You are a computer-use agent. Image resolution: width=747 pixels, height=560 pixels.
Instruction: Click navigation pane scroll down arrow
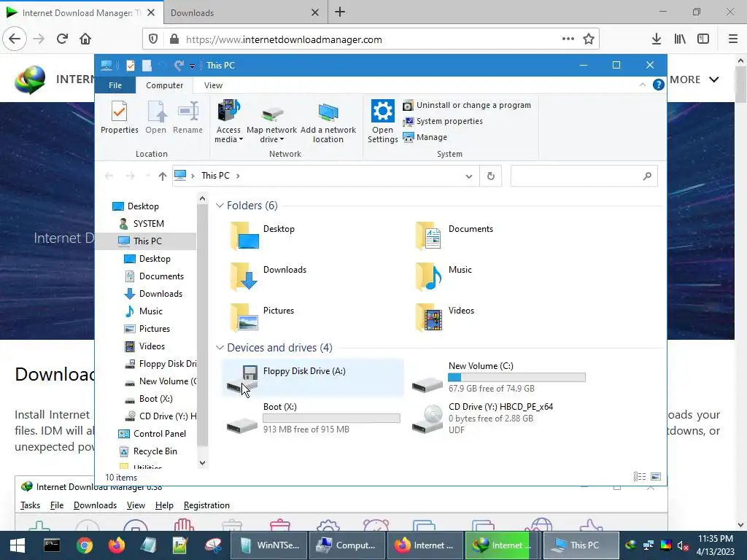(203, 462)
